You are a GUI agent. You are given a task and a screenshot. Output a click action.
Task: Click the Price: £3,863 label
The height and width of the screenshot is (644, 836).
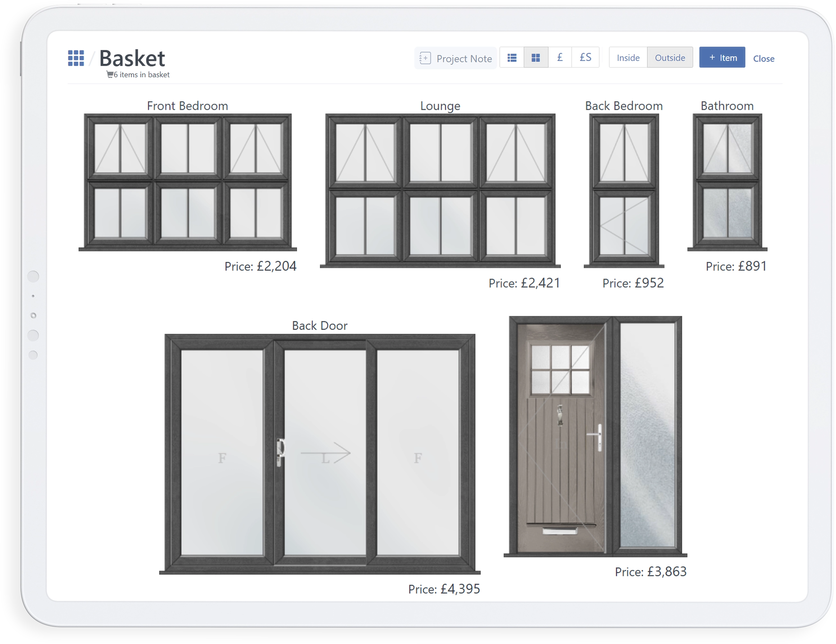[x=651, y=572]
